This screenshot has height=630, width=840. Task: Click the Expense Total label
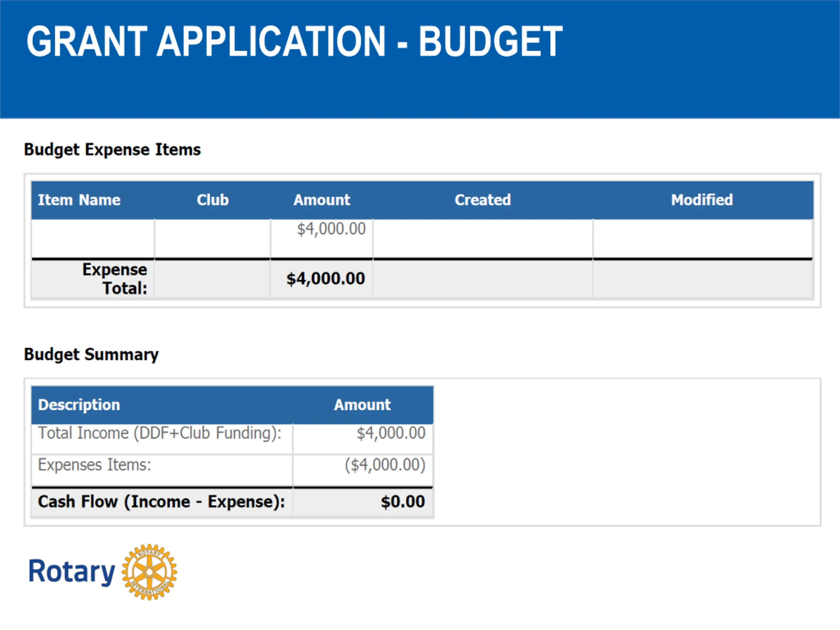[x=115, y=279]
